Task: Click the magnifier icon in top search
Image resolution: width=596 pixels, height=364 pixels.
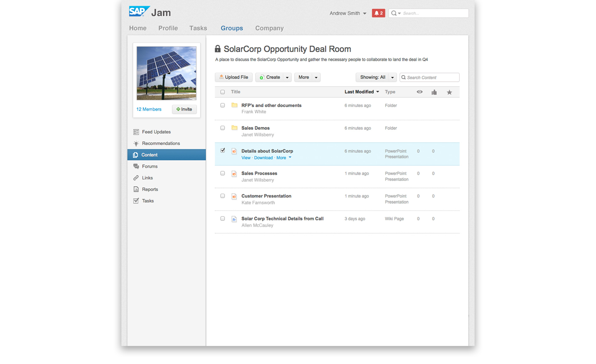Action: click(394, 13)
